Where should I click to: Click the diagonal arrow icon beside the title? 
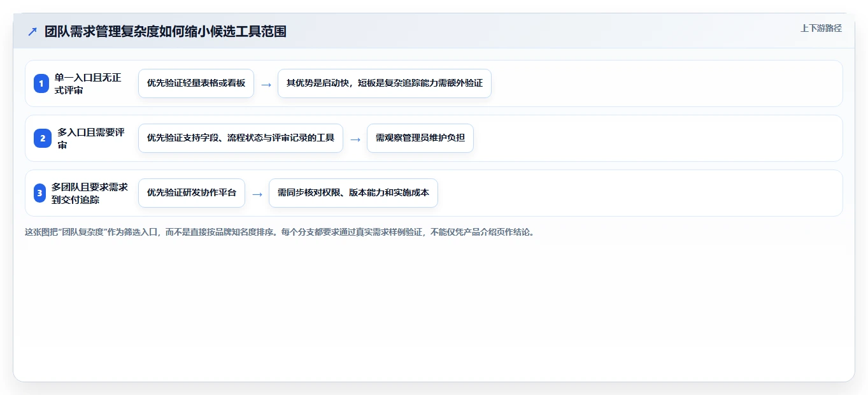pos(32,31)
